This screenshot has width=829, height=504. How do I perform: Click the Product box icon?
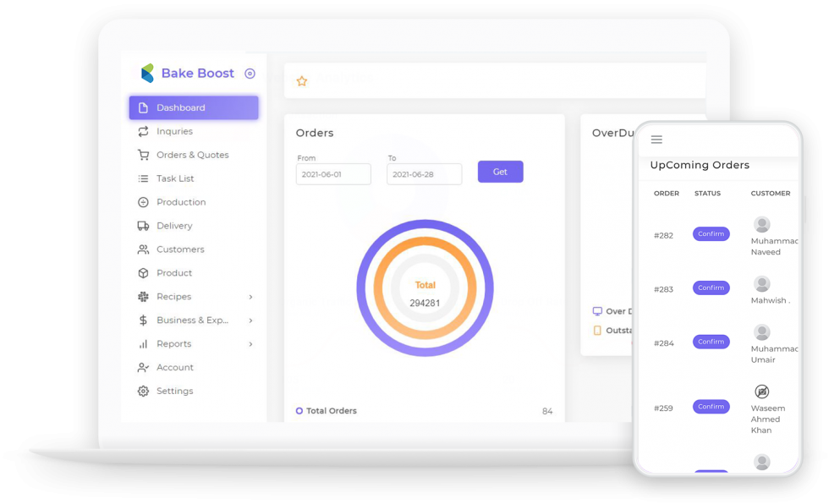pos(143,273)
